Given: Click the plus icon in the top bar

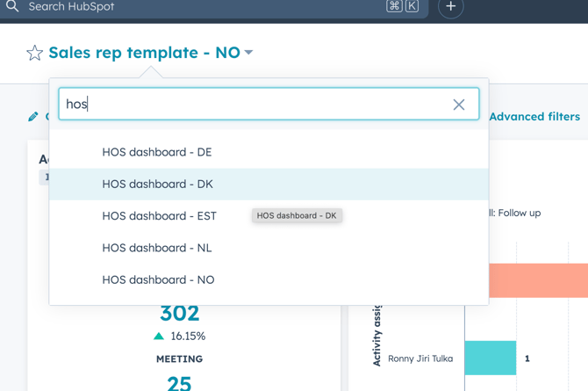Looking at the screenshot, I should click(x=450, y=7).
